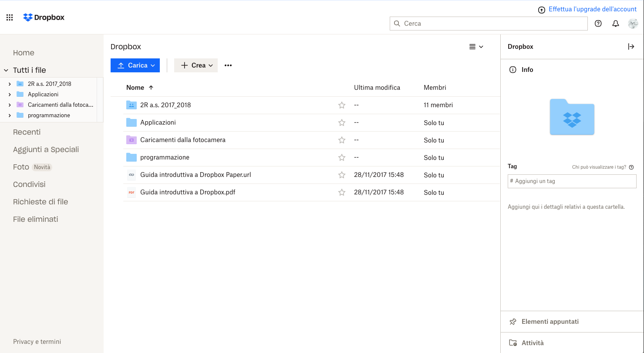Click the tag visibility help icon

coord(631,167)
